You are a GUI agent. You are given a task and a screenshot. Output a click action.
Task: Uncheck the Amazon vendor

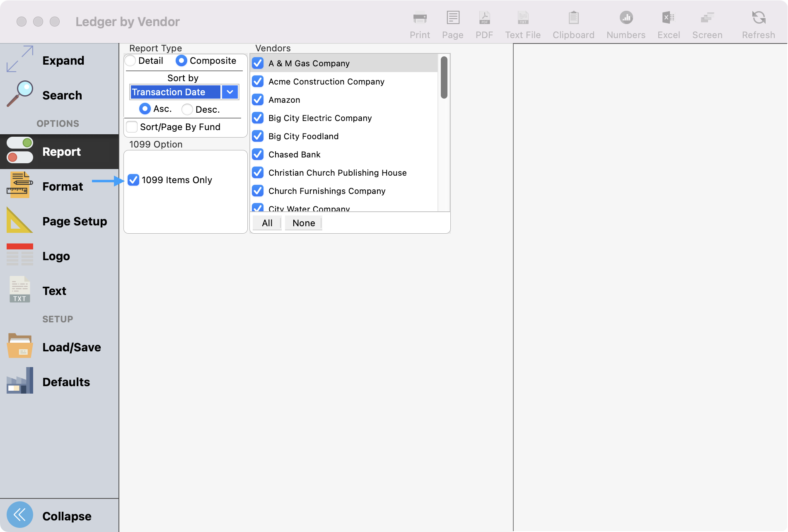coord(258,99)
